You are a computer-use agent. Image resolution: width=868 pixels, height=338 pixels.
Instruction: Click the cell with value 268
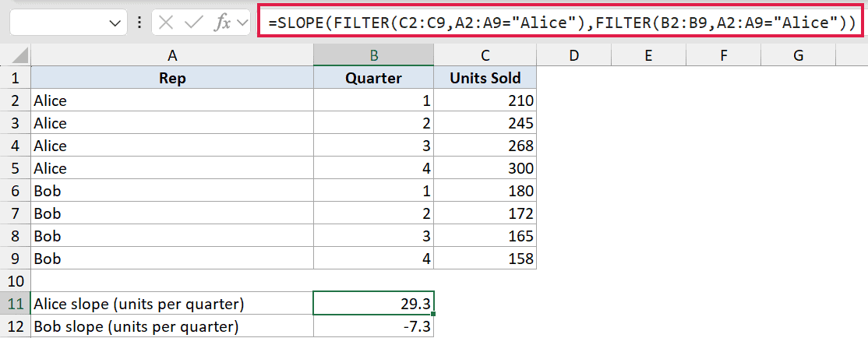click(x=485, y=146)
